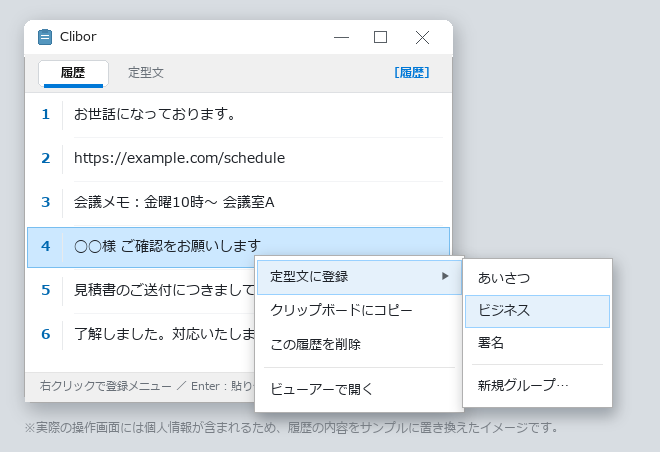Choose この履歴を削除 from context menu
This screenshot has height=452, width=660.
click(x=359, y=345)
